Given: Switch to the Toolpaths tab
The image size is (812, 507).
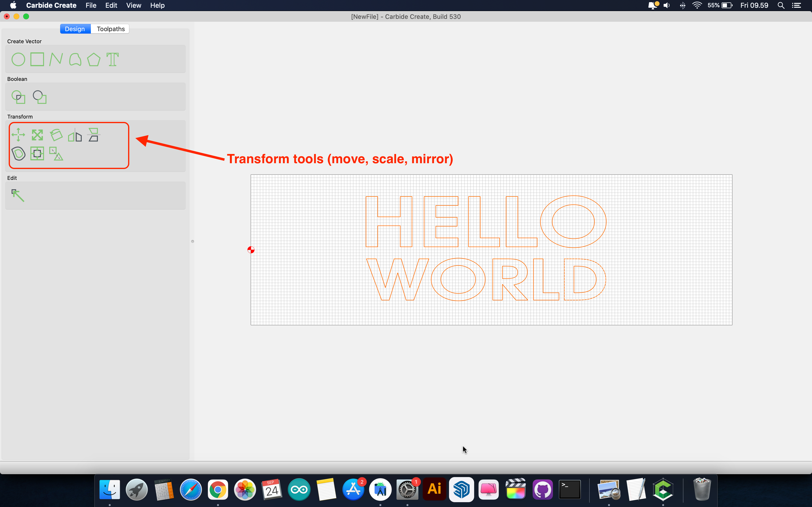Looking at the screenshot, I should (x=110, y=29).
